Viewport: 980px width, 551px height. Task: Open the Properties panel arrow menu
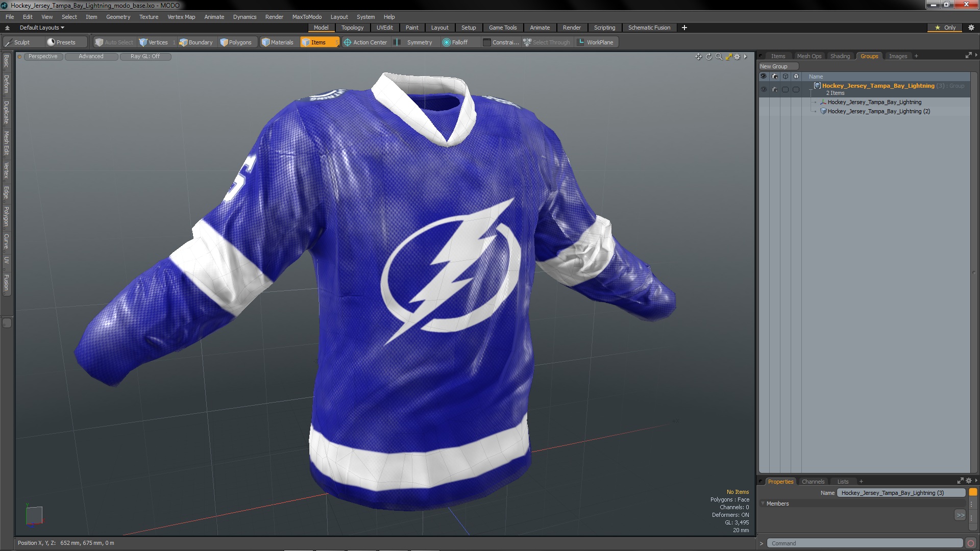(x=976, y=481)
